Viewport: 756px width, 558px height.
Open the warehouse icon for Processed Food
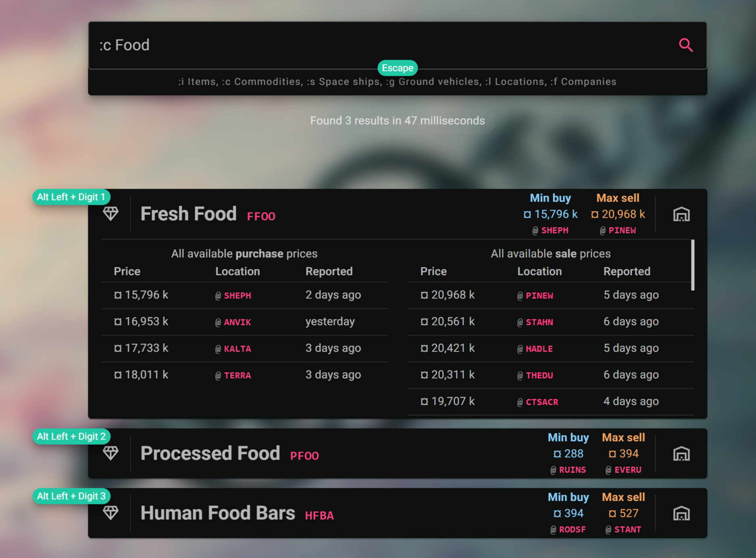click(681, 454)
